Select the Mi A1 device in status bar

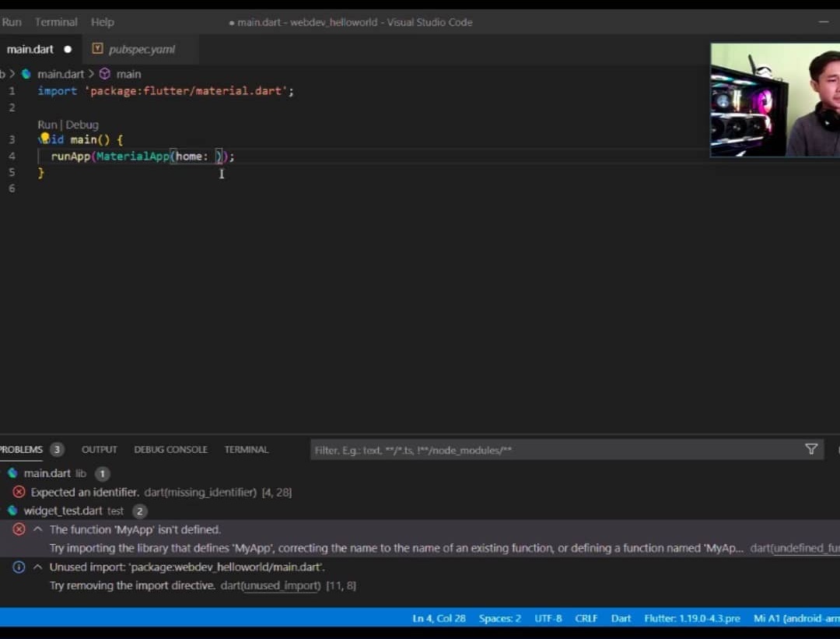pyautogui.click(x=796, y=618)
